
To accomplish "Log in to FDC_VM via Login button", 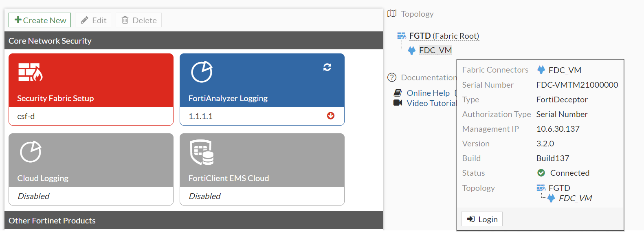I will (x=482, y=219).
